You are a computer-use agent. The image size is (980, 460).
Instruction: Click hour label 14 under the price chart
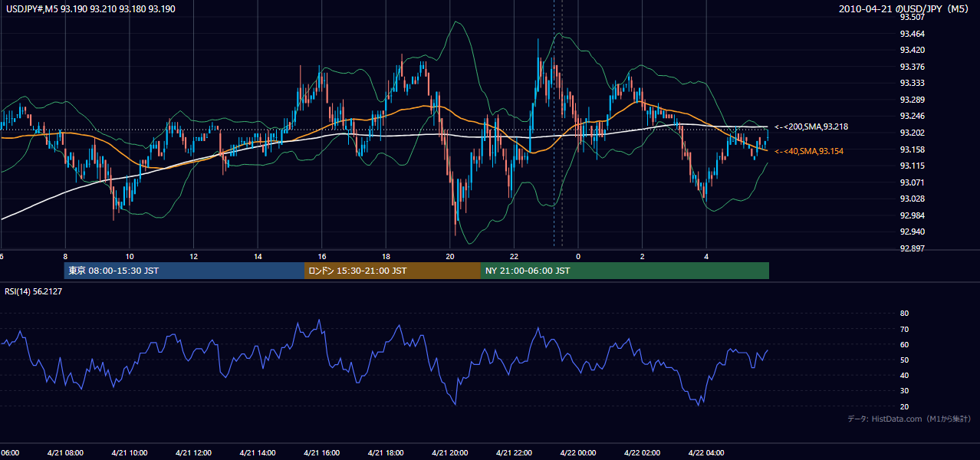tap(258, 256)
